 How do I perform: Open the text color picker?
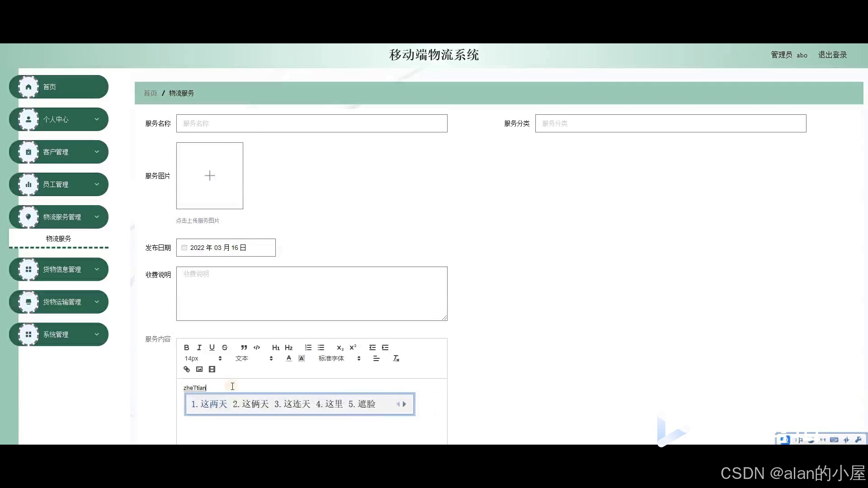click(x=289, y=358)
